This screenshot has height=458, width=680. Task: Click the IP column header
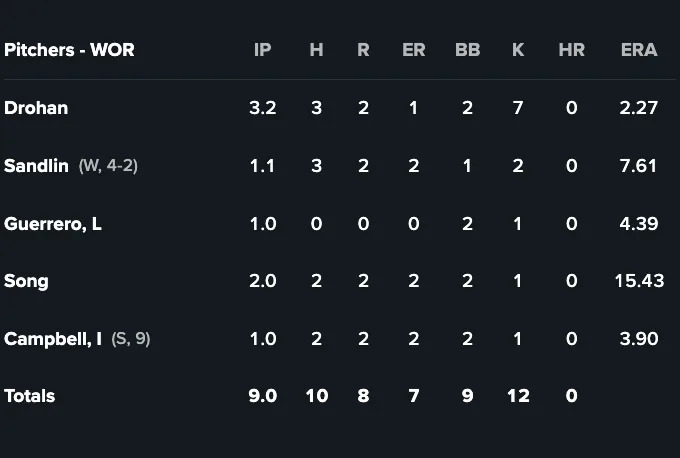[x=262, y=50]
